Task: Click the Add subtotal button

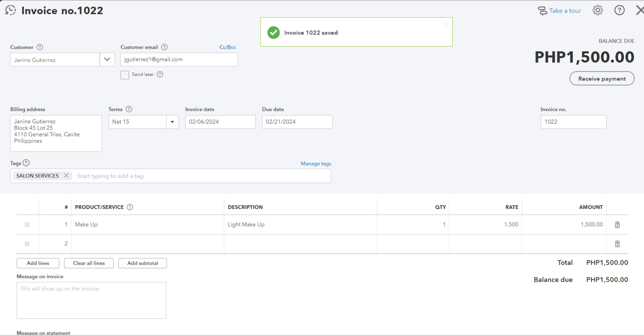Action: 142,263
